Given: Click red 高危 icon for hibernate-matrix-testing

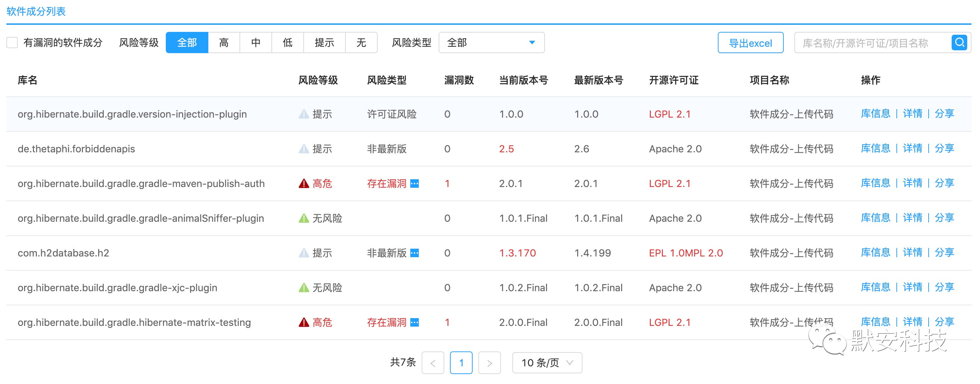Looking at the screenshot, I should click(304, 322).
